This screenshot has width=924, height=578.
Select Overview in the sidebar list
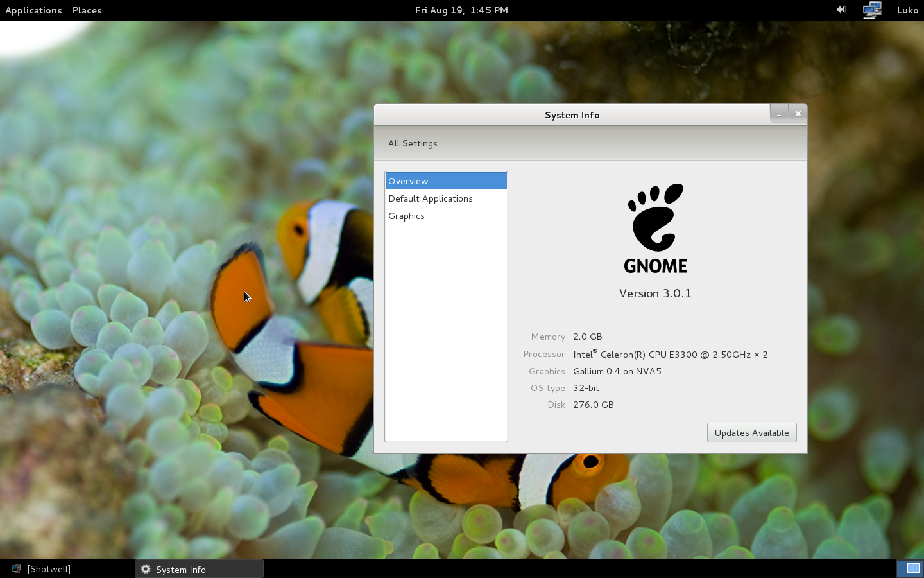pyautogui.click(x=445, y=181)
